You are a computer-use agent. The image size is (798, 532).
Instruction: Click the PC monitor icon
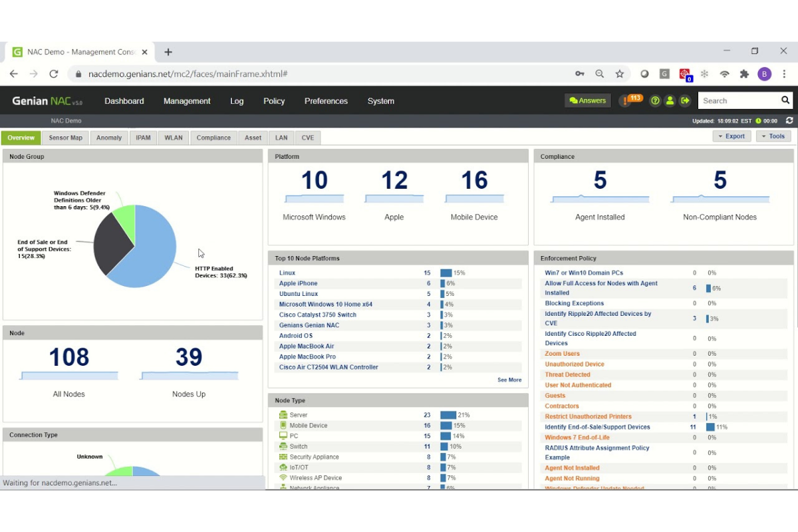tap(283, 436)
